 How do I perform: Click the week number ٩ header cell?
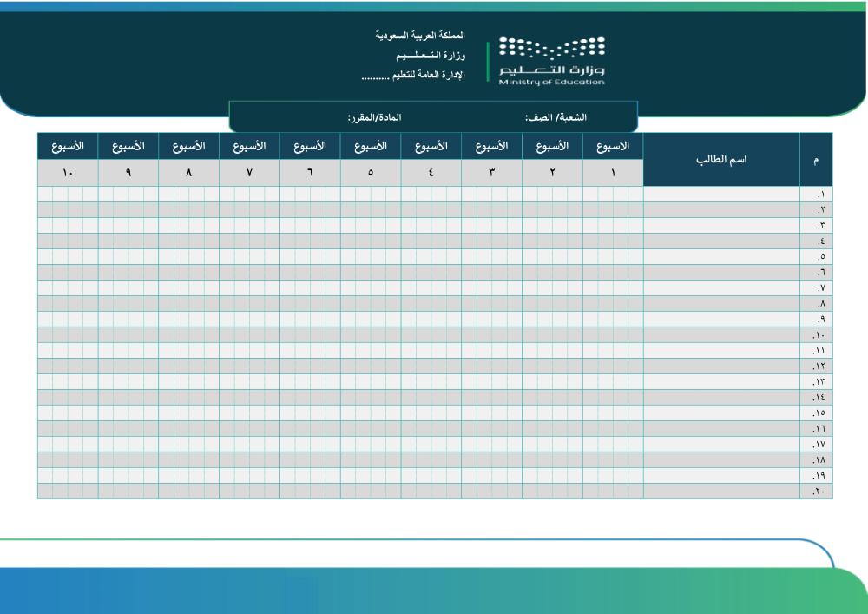click(x=128, y=173)
